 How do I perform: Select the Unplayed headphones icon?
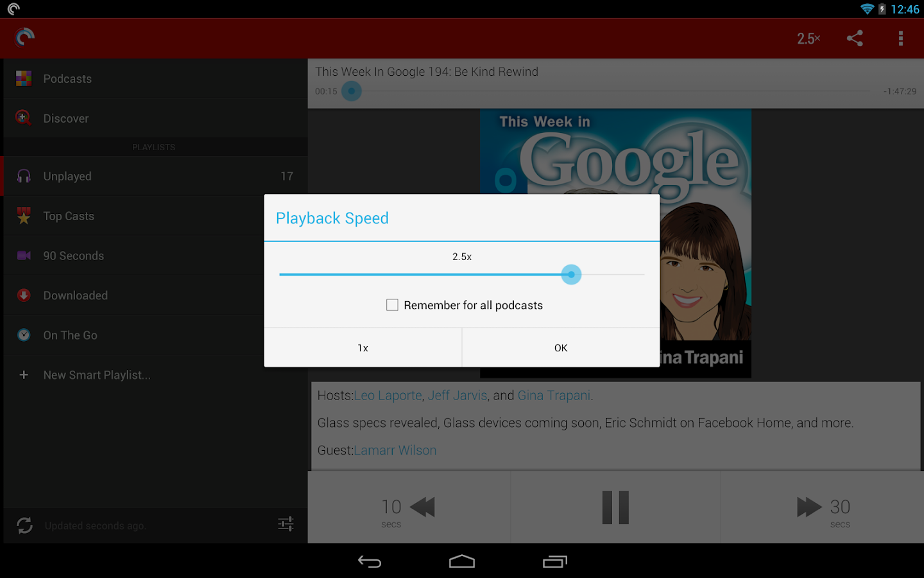coord(24,176)
